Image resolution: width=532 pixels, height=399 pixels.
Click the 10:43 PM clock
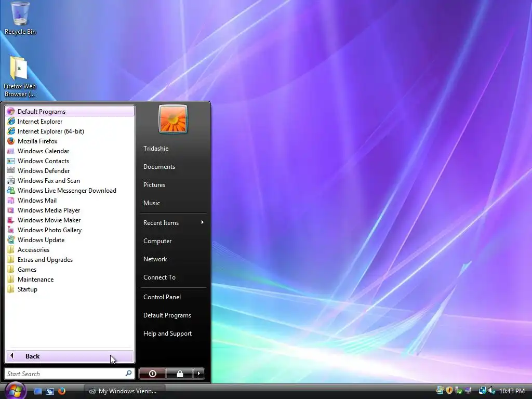point(512,391)
